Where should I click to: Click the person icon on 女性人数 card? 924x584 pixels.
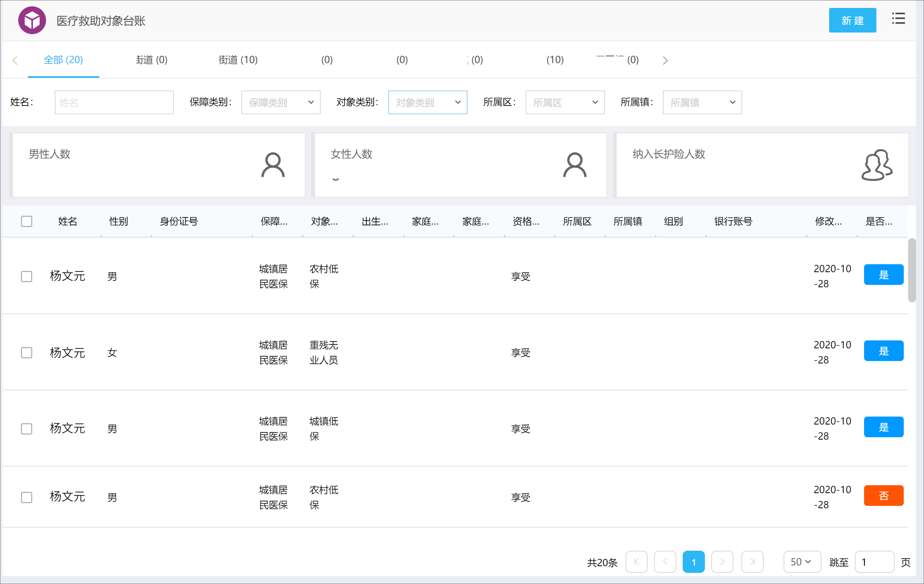pos(575,164)
